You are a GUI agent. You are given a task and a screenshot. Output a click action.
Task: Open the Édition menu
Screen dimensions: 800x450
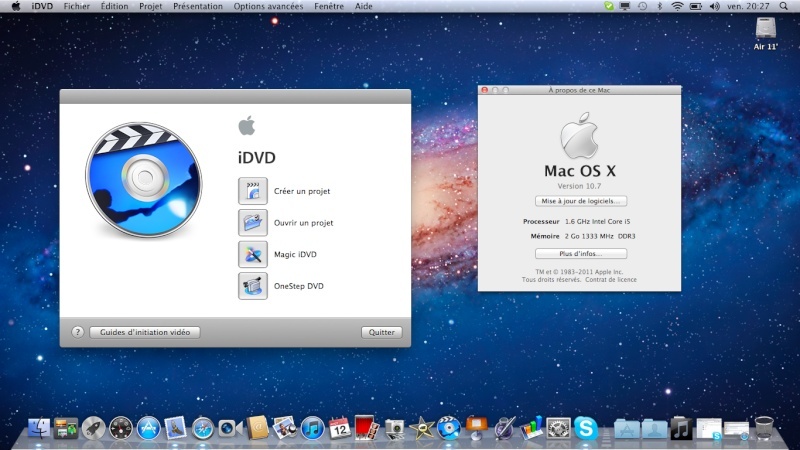pyautogui.click(x=114, y=6)
